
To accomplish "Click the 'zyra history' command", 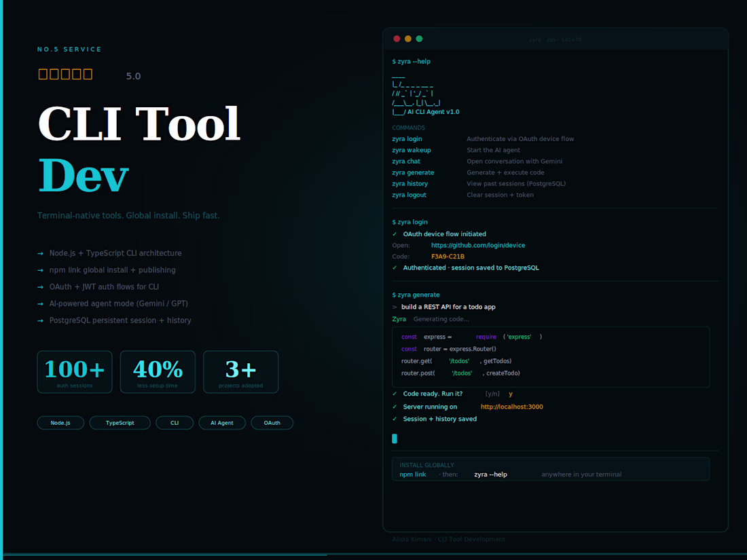I will pos(409,184).
